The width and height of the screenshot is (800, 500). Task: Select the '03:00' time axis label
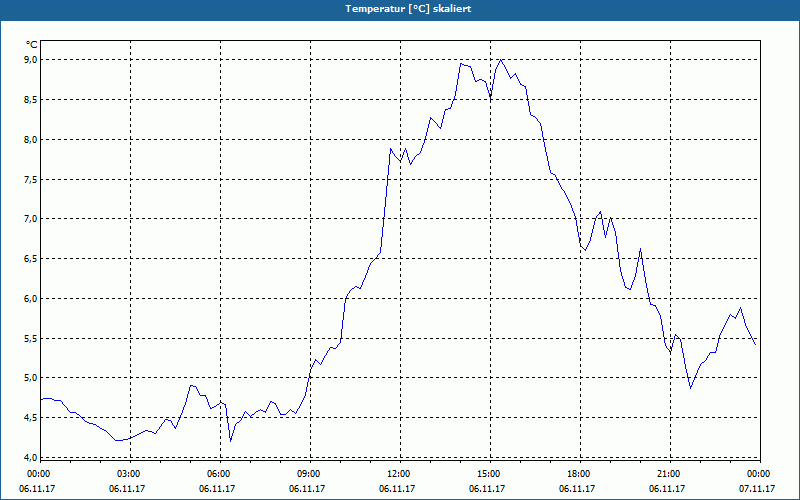(x=129, y=474)
